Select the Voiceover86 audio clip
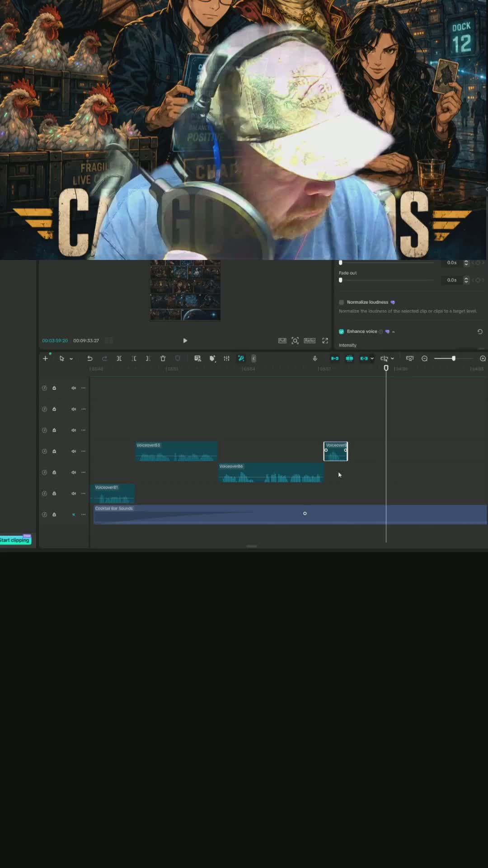Viewport: 488px width, 868px height. (271, 472)
